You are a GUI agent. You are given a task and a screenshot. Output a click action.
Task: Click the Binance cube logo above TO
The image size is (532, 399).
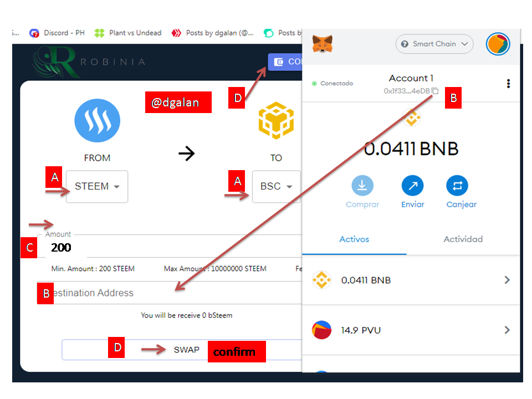click(276, 120)
